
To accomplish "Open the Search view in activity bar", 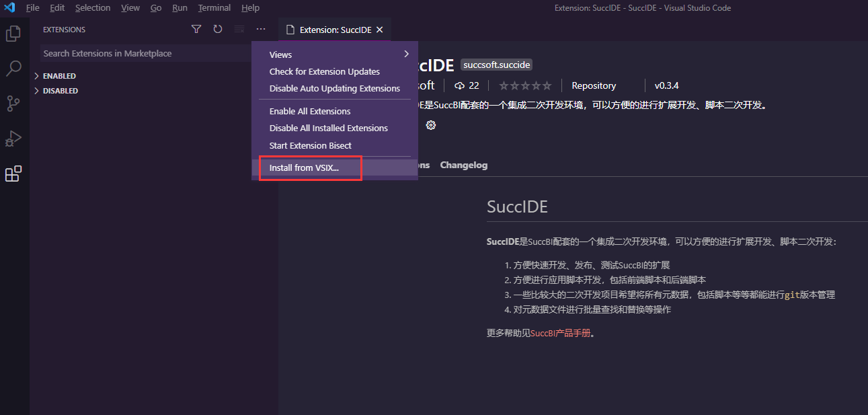I will (x=13, y=68).
